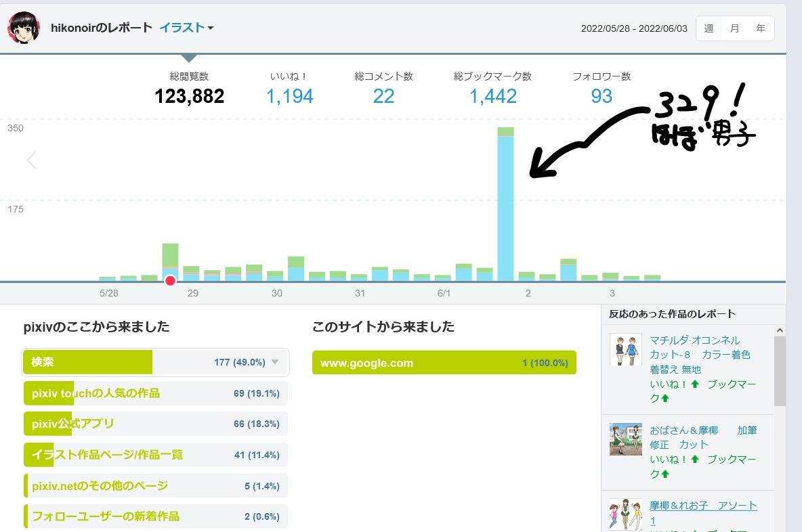
Task: Click the 6/1 date label
Action: pos(444,293)
